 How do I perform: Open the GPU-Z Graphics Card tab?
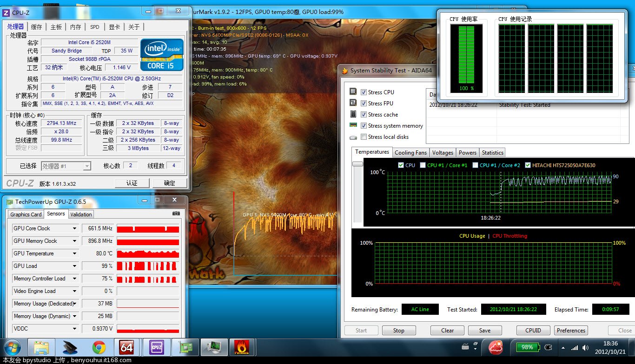click(26, 214)
